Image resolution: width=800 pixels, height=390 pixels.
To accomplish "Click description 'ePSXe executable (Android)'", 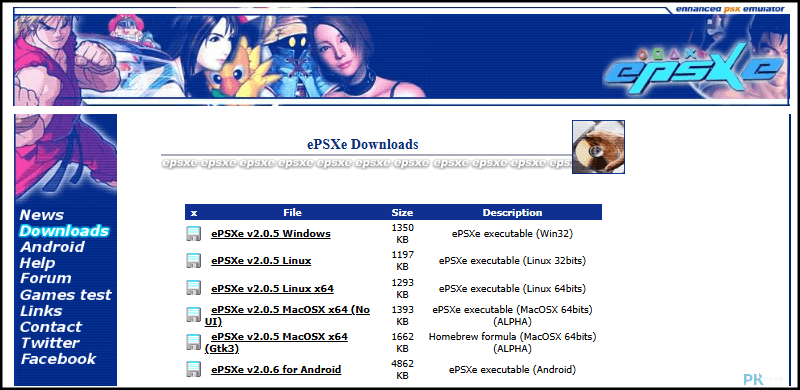I will click(x=512, y=370).
